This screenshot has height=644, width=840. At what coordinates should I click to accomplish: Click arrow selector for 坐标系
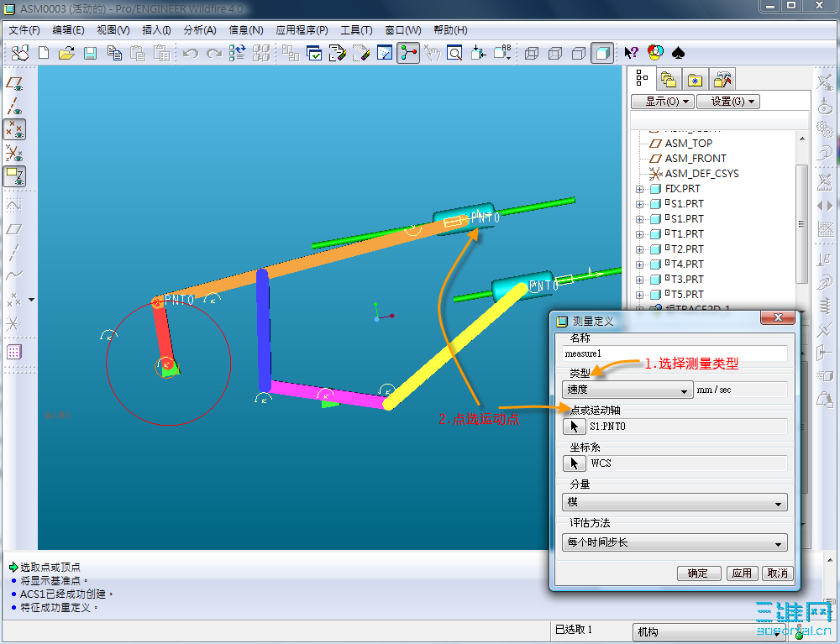[x=575, y=463]
